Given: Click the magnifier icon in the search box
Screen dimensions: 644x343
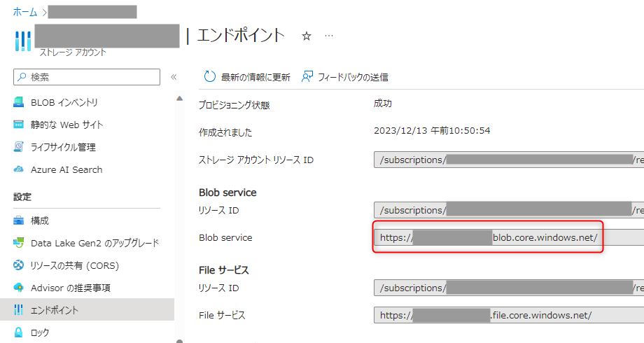Looking at the screenshot, I should coord(22,77).
